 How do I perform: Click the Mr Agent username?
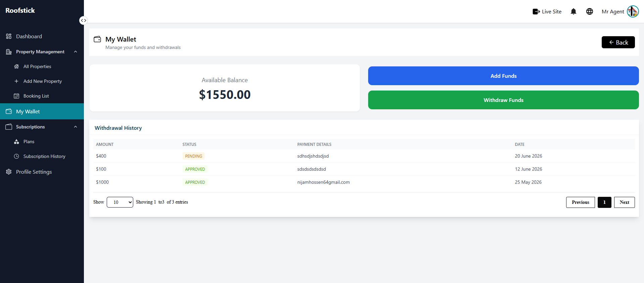pyautogui.click(x=613, y=11)
